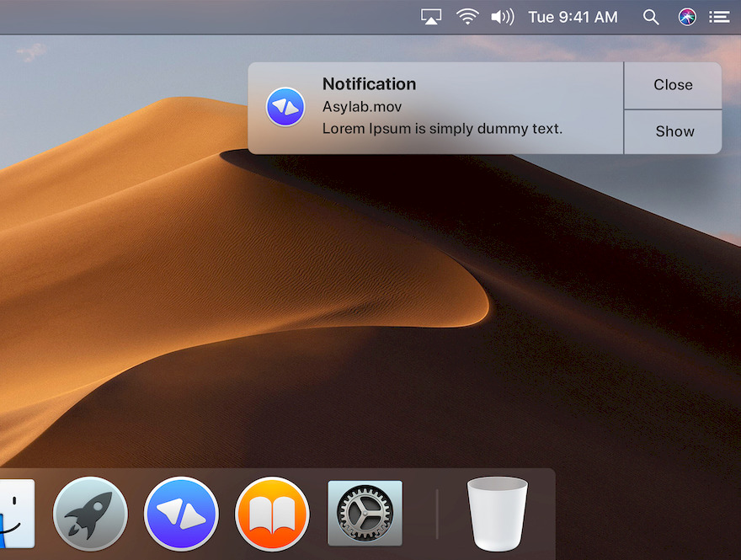This screenshot has width=741, height=560.
Task: Open the Wi-Fi status menu
Action: point(466,17)
